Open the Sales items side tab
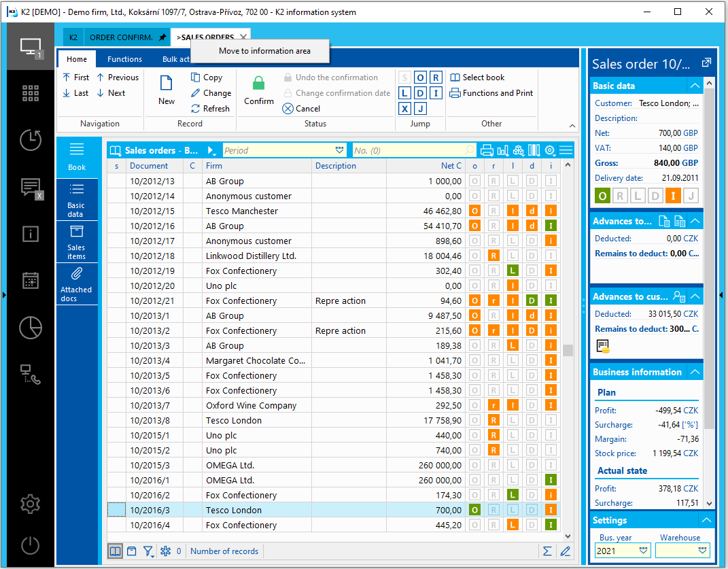This screenshot has height=569, width=728. pos(77,241)
